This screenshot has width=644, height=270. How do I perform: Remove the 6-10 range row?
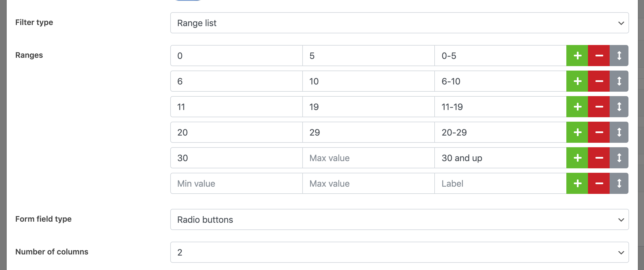pos(599,81)
